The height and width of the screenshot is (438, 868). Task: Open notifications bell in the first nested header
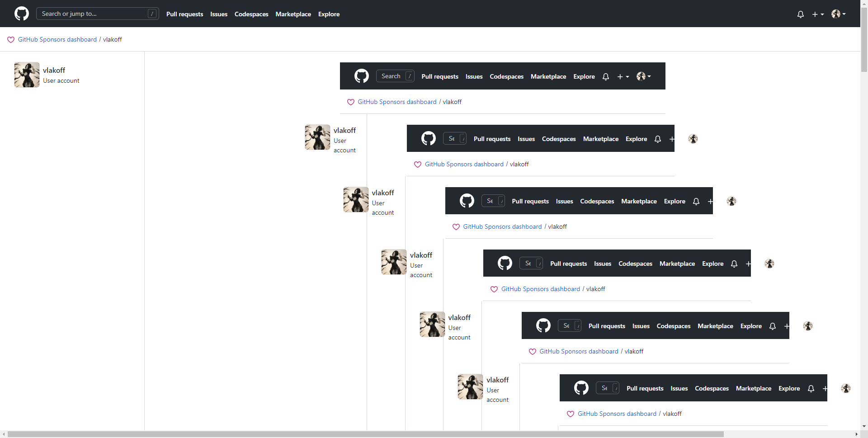coord(605,77)
